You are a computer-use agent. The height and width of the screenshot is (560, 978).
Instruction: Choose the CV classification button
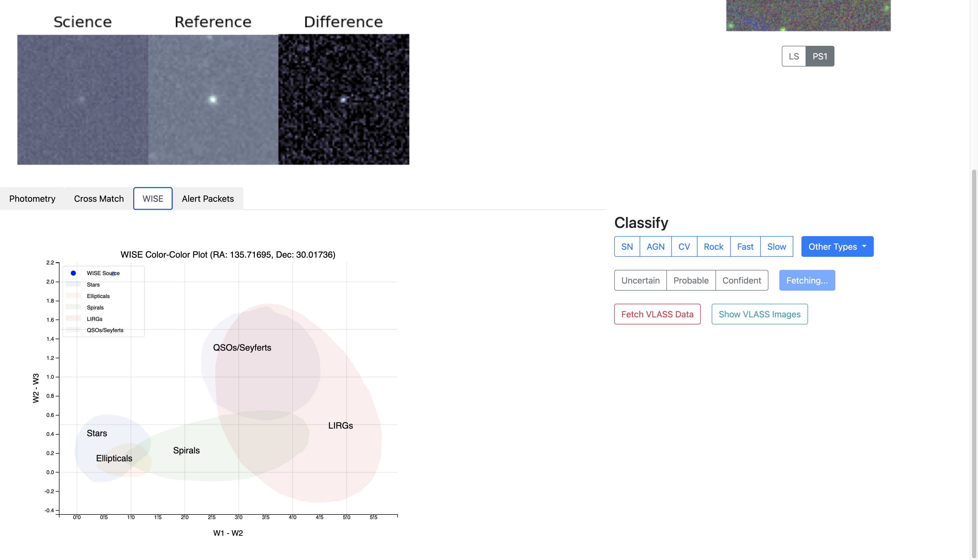[x=684, y=246]
